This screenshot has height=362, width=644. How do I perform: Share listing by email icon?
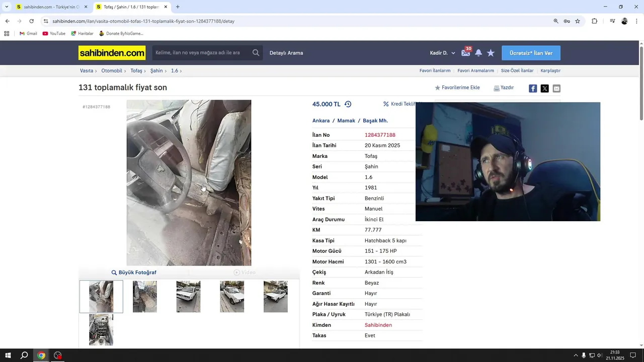(x=556, y=88)
